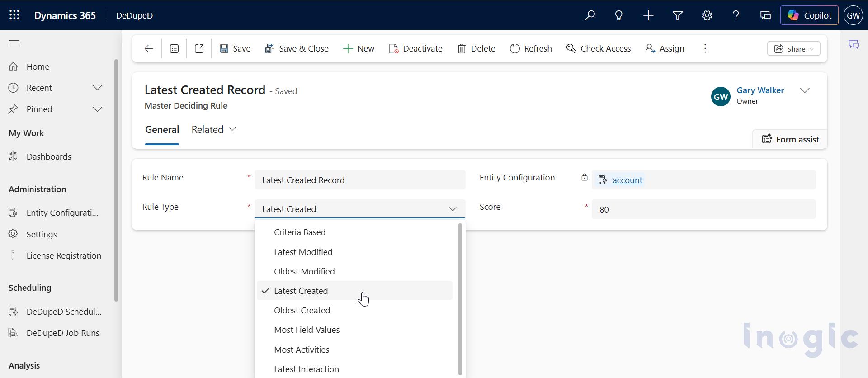Select Most Field Values option

(354, 330)
